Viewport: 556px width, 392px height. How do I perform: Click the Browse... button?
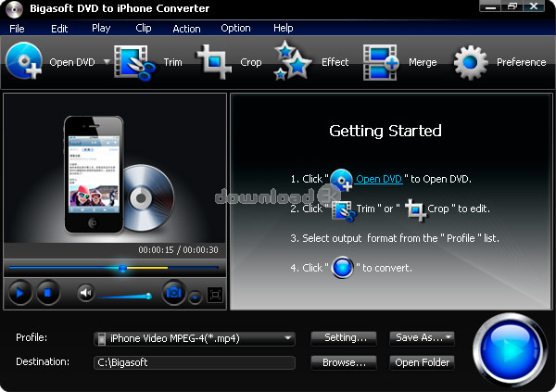(344, 362)
